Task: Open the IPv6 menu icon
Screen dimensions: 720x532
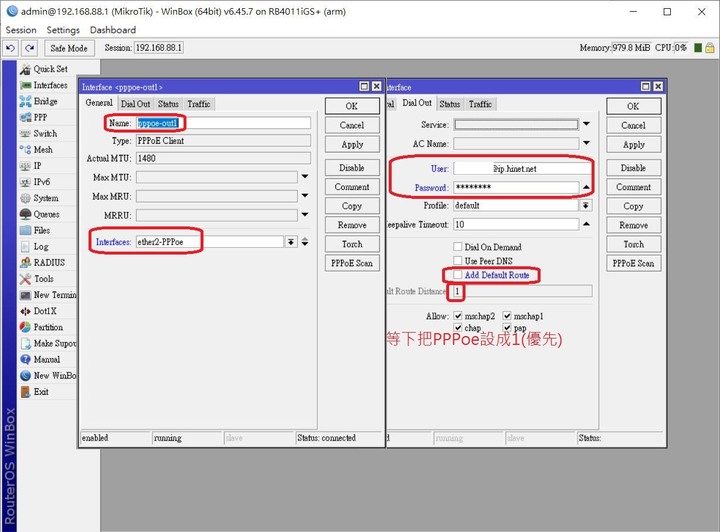Action: [x=25, y=182]
